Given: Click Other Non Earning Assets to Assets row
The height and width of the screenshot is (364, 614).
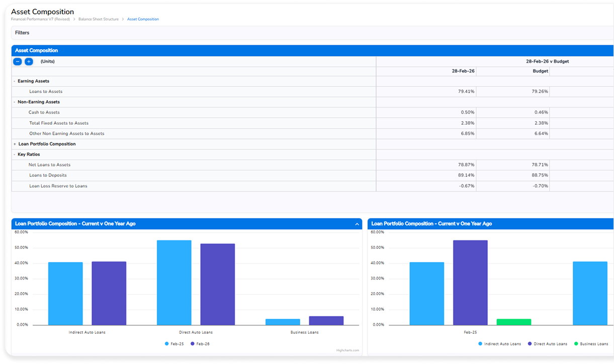Looking at the screenshot, I should (x=67, y=134).
